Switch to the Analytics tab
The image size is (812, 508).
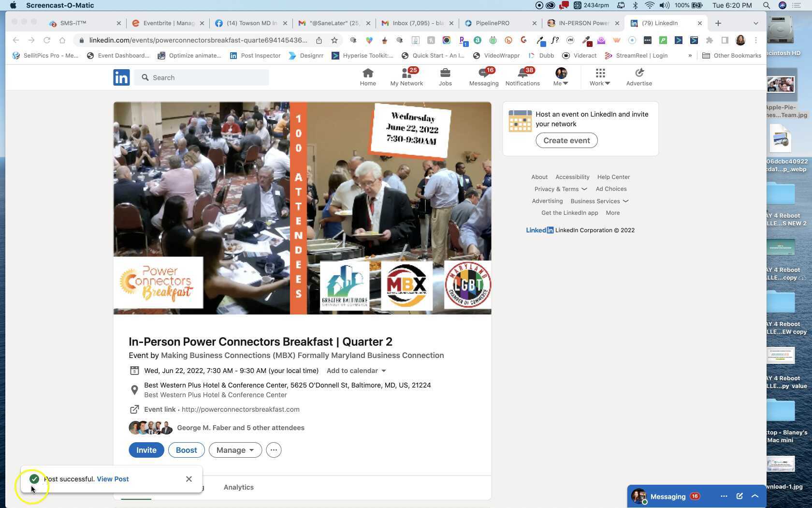[238, 487]
